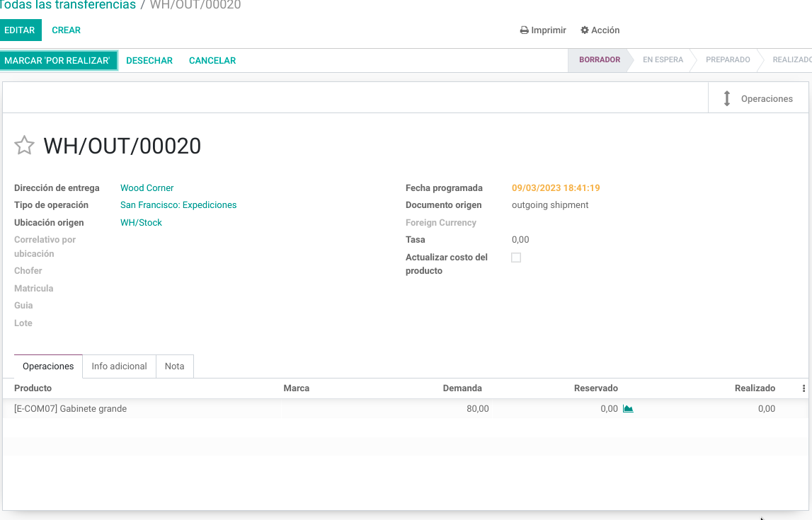
Task: Go back to Todas las transferencias breadcrumb
Action: click(67, 5)
